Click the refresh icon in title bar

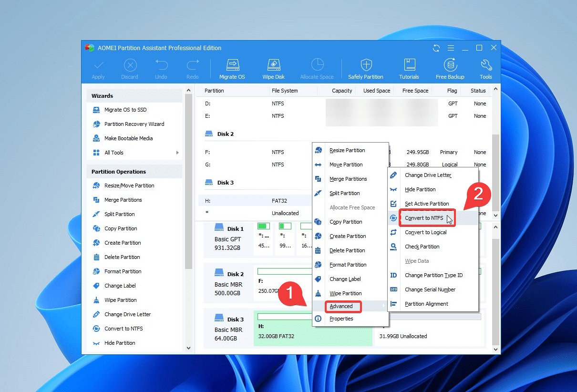(436, 48)
